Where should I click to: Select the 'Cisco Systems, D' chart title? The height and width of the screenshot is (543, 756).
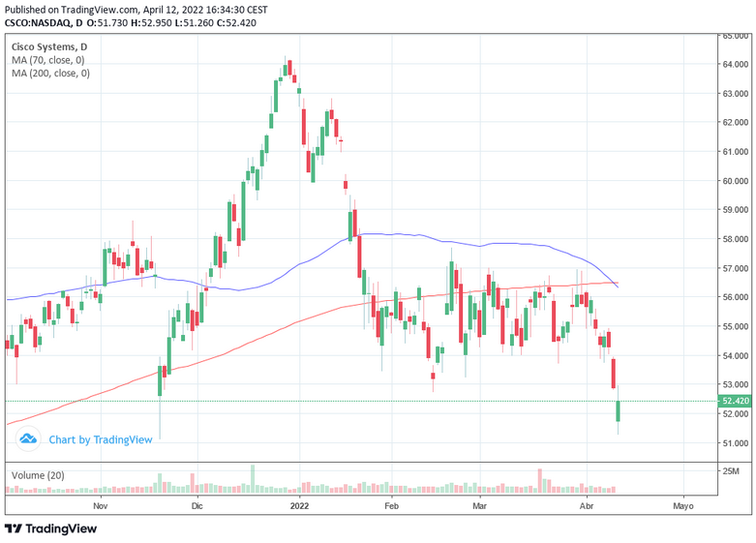point(49,46)
